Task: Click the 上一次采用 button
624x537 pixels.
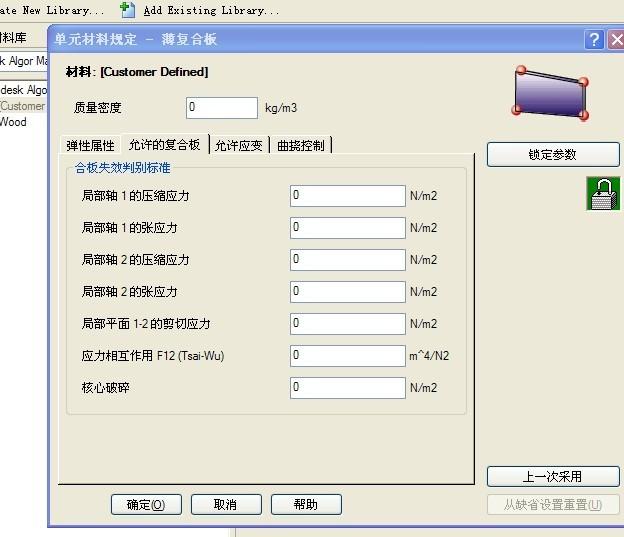Action: pyautogui.click(x=553, y=476)
